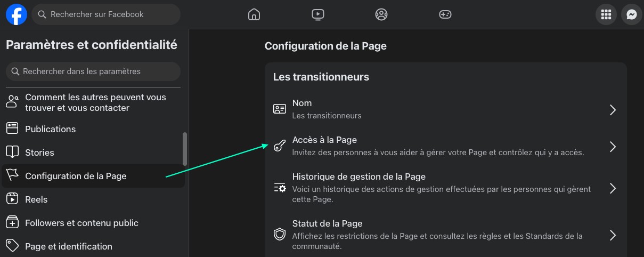Click the Facebook logo icon
The image size is (644, 257).
click(x=17, y=14)
